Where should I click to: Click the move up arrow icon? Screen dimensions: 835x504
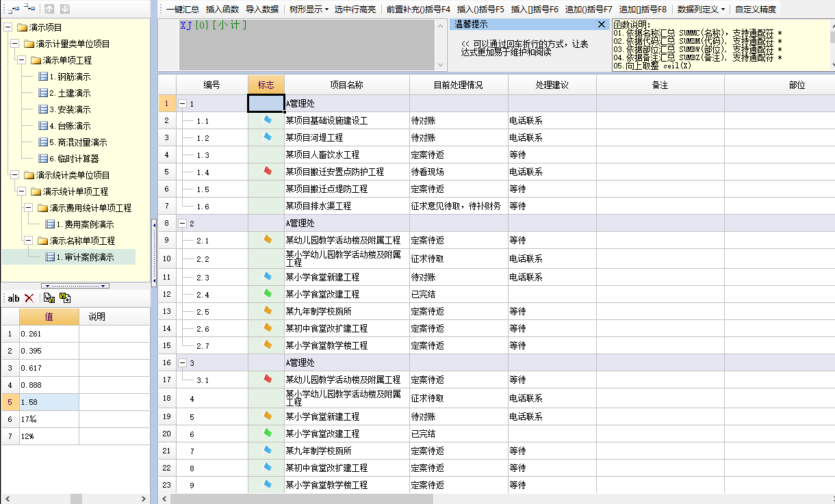click(47, 8)
